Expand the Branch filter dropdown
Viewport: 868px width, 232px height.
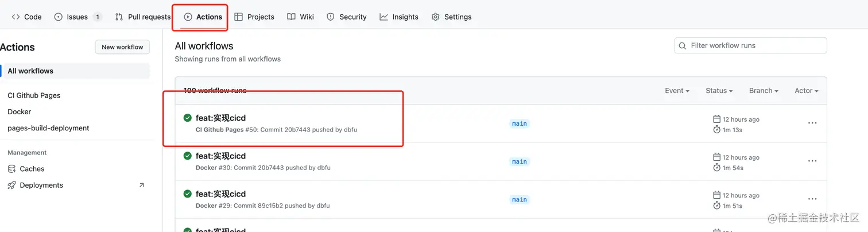coord(764,91)
